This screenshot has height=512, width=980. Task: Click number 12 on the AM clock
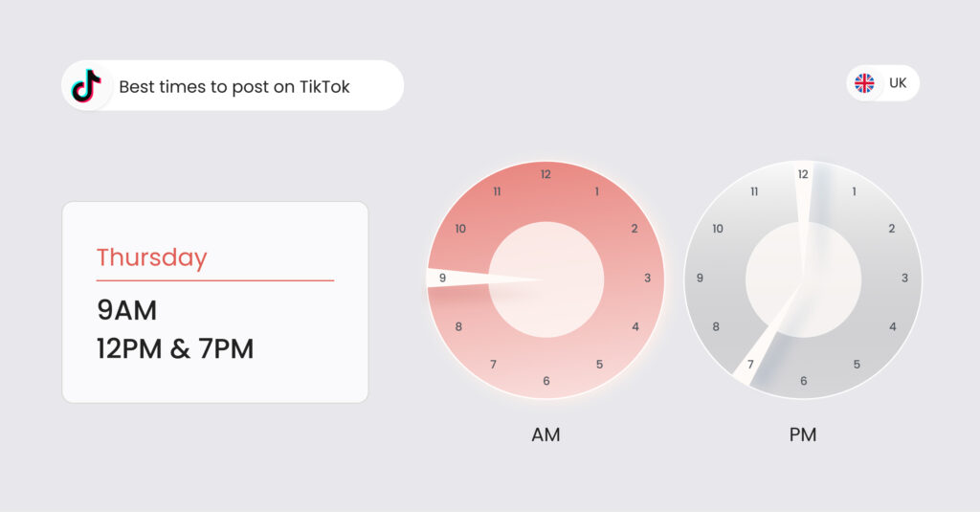546,174
